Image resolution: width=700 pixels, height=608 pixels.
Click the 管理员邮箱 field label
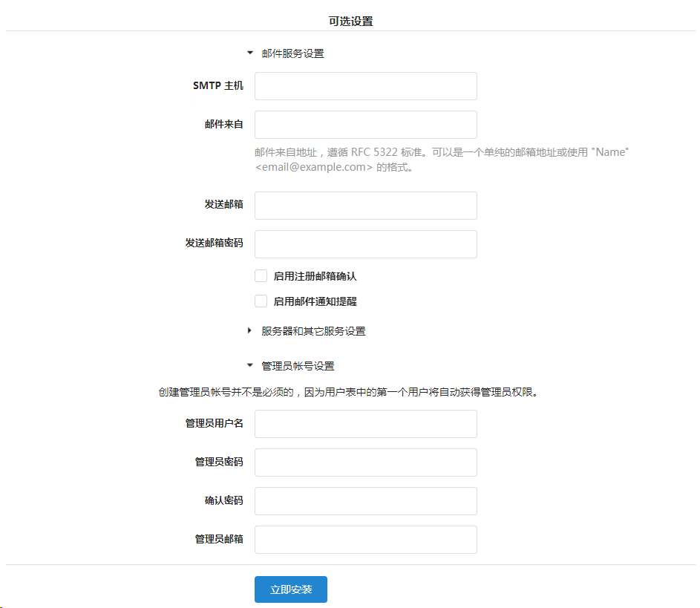tap(219, 539)
